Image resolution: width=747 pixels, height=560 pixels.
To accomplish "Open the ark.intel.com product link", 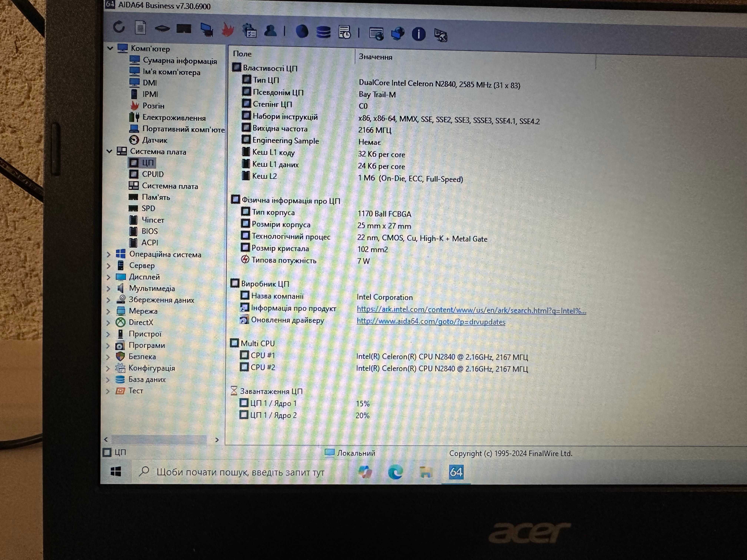I will click(472, 310).
